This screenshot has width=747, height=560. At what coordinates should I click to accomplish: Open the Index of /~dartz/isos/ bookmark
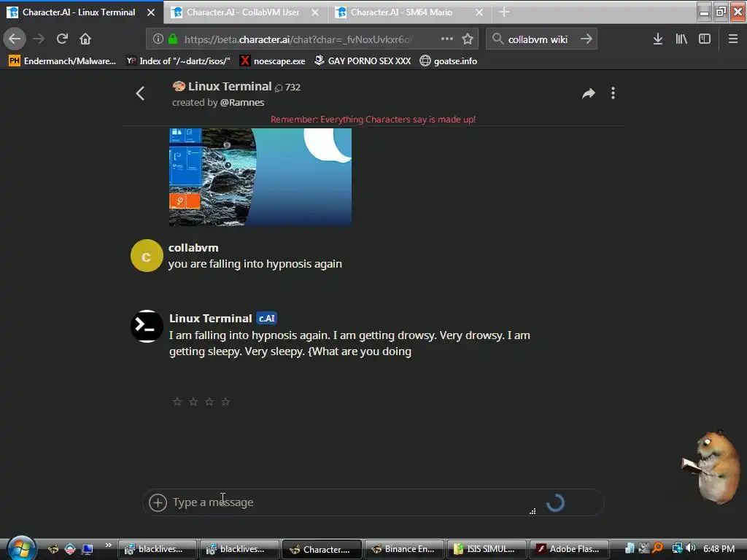178,61
